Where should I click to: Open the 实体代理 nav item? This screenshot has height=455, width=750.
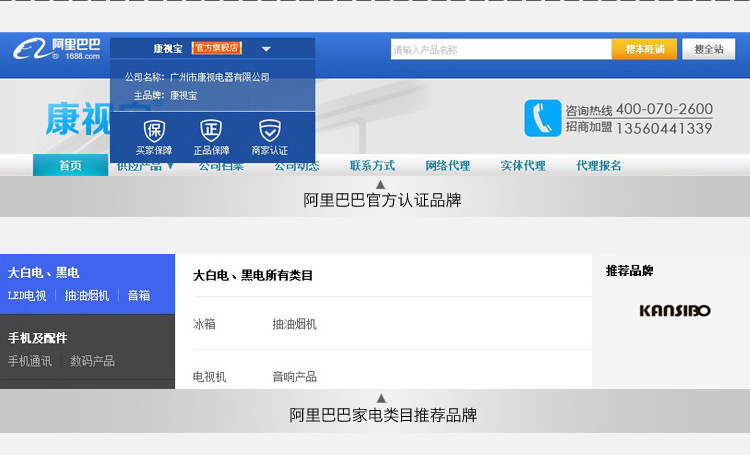(523, 166)
